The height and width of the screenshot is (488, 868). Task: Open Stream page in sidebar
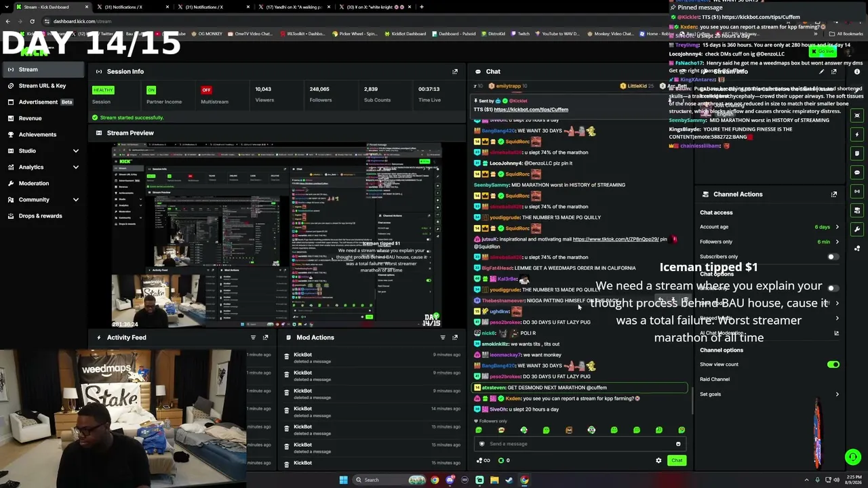click(x=42, y=69)
